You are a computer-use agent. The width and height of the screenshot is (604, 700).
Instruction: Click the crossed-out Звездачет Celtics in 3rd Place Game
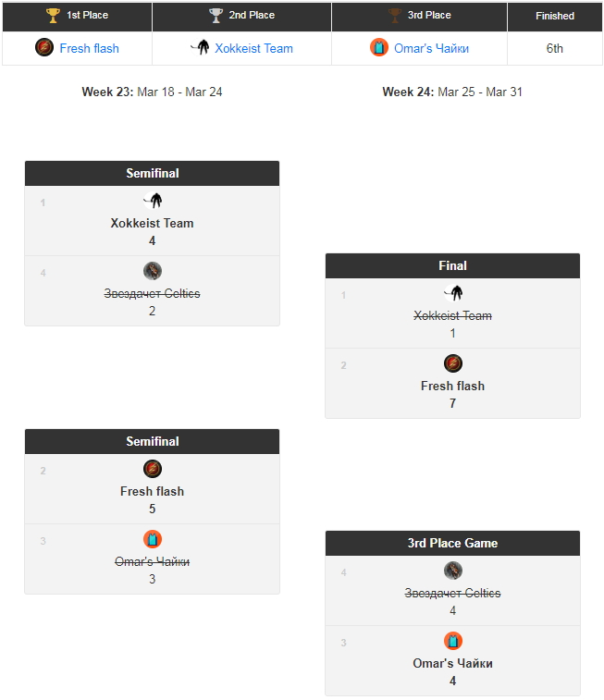pos(452,593)
